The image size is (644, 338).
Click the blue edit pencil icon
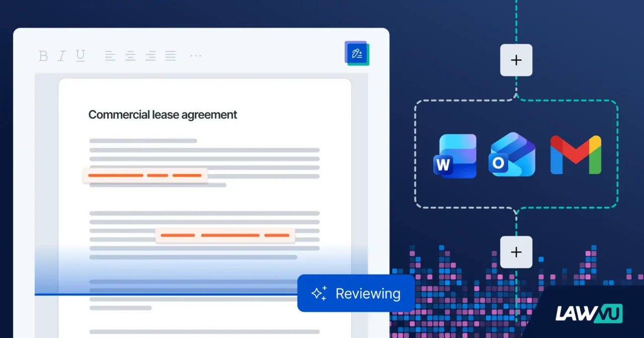pos(357,53)
